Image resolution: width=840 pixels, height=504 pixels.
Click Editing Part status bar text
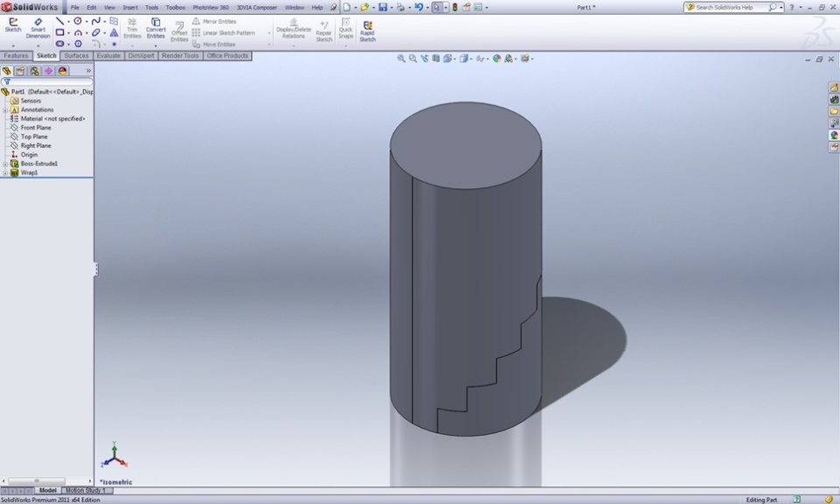point(761,500)
